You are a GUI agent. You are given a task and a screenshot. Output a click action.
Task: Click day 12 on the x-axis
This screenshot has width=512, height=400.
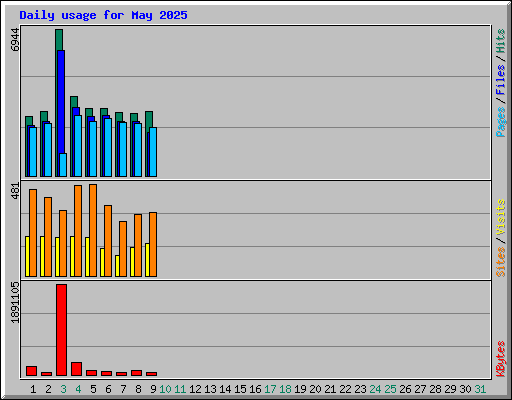coord(195,389)
